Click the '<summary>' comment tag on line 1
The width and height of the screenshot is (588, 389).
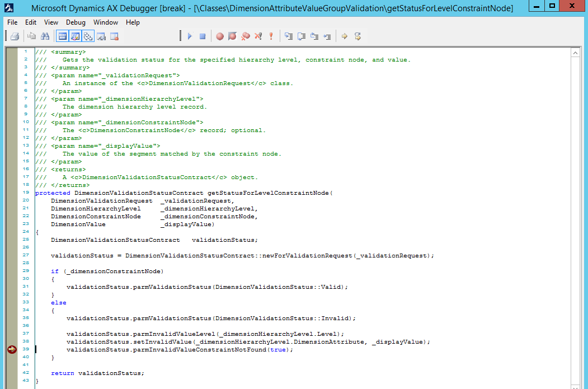tap(68, 52)
